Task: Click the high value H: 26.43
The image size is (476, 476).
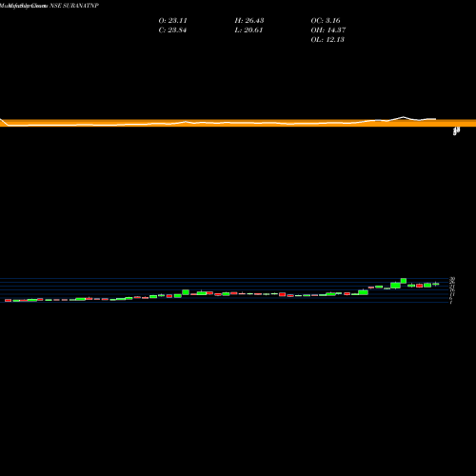Action: pos(249,20)
